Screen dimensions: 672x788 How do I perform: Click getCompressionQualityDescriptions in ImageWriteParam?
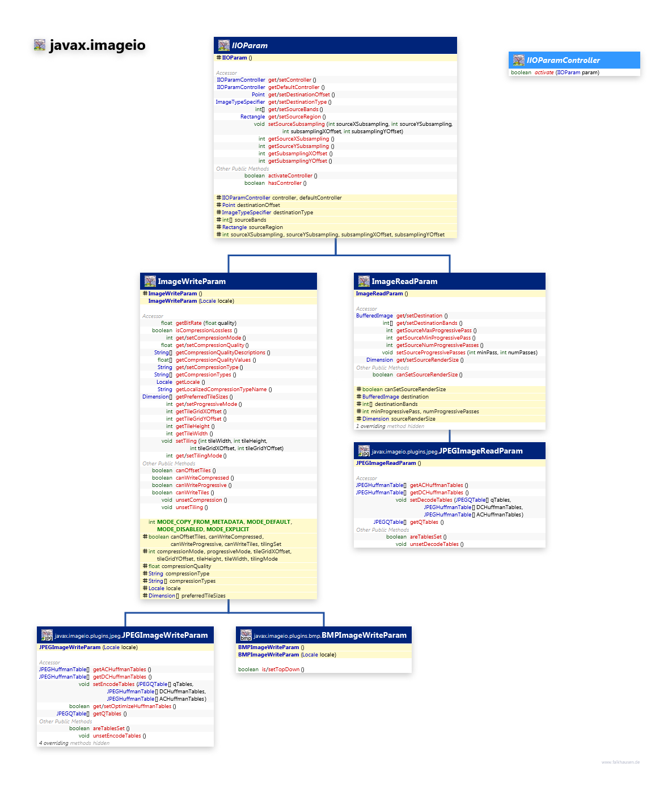pos(221,353)
